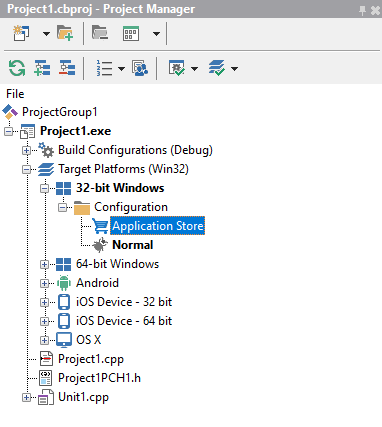The image size is (382, 427).
Task: Click the iOS Device - 64 bit phone icon
Action: [64, 321]
